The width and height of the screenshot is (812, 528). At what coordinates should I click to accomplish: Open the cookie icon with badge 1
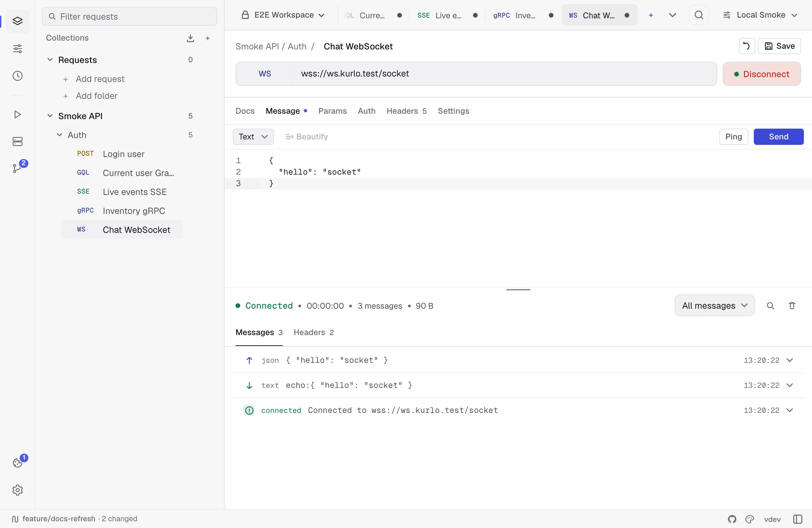(17, 462)
